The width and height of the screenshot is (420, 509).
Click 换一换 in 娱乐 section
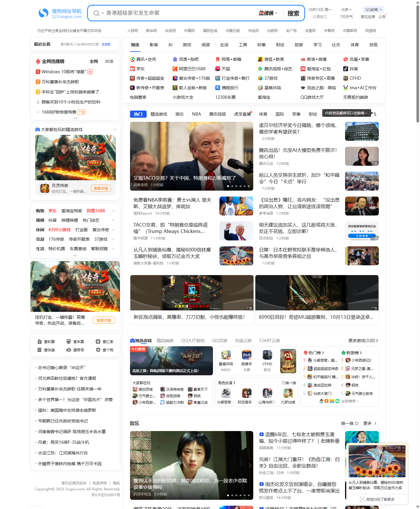coord(350,423)
